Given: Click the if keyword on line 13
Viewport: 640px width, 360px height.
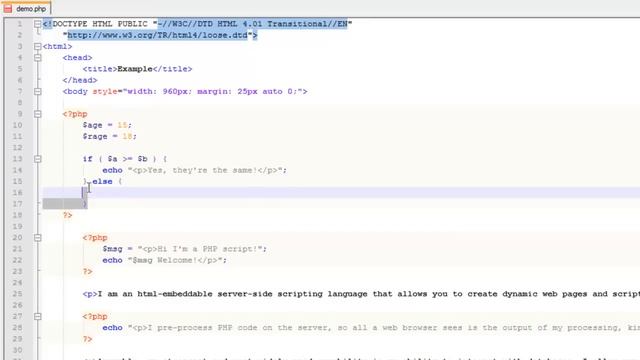Looking at the screenshot, I should coord(87,159).
